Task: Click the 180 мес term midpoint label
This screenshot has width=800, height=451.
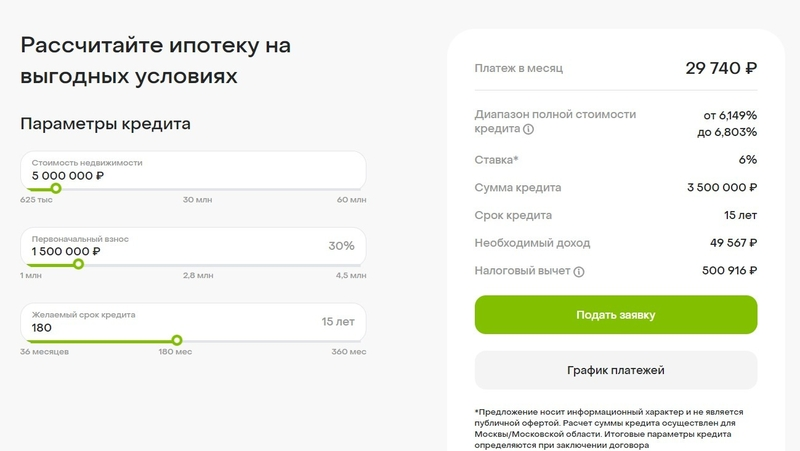Action: (177, 352)
